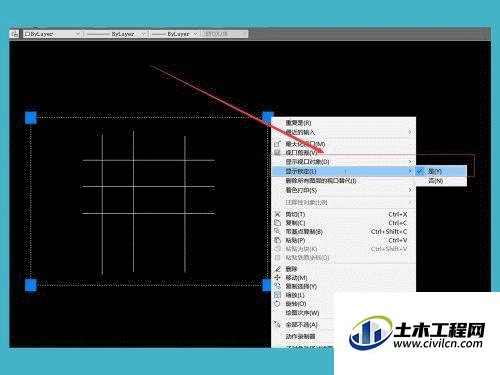Expand the 显示锁定(L) submenu

pyautogui.click(x=344, y=171)
